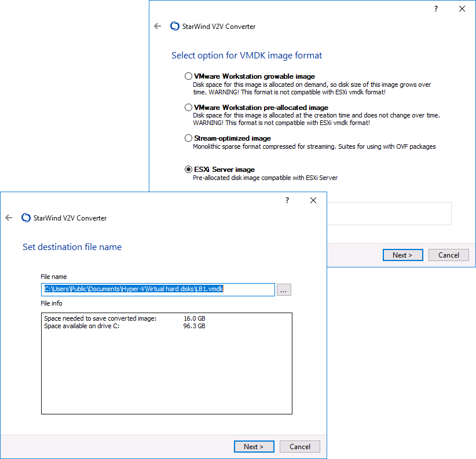
Task: Click StarWind logo in VMDK format window
Action: [x=175, y=26]
